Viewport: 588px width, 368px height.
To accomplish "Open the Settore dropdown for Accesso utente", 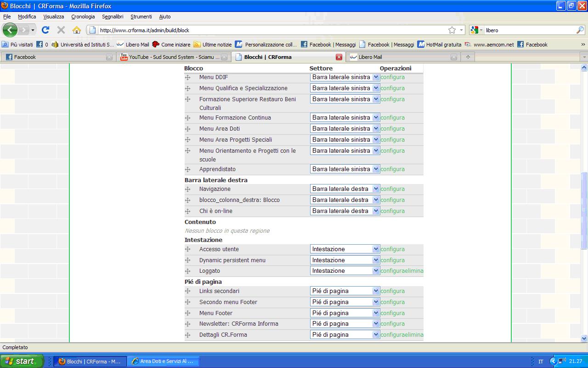I will tap(345, 249).
